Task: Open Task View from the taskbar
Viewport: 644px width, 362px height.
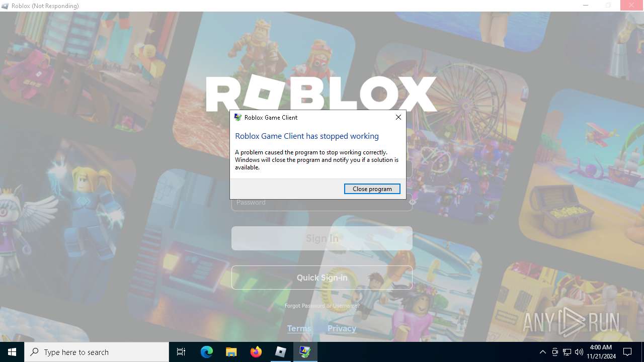Action: coord(181,352)
